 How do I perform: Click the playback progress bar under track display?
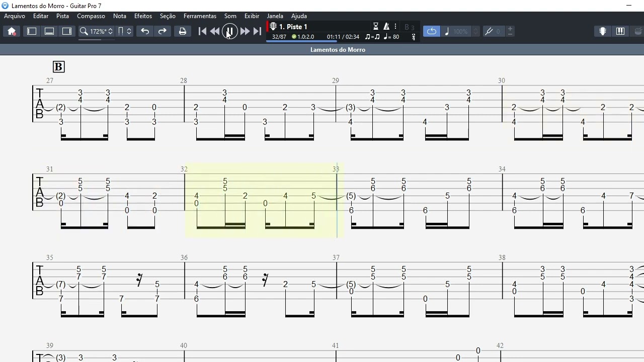(342, 42)
